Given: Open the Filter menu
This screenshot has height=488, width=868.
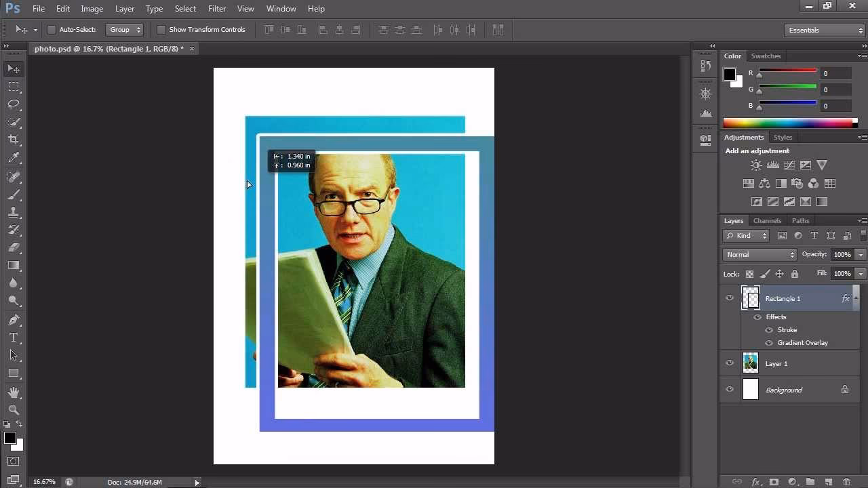Looking at the screenshot, I should tap(216, 8).
